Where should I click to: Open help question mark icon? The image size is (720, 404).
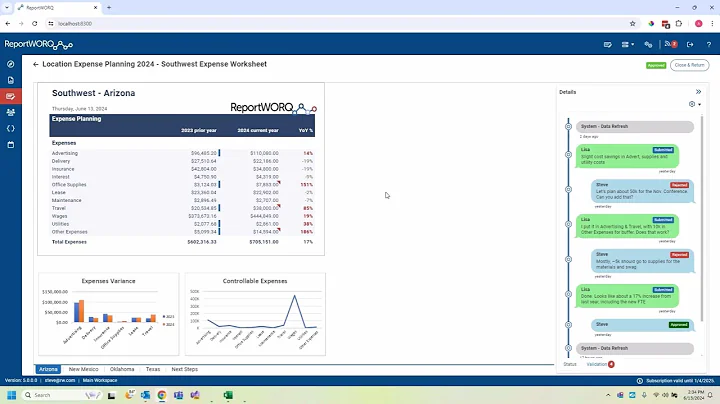click(709, 45)
